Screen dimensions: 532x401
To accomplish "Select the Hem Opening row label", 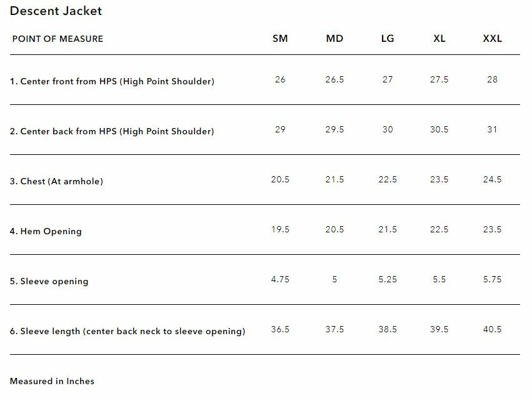I will 46,231.
